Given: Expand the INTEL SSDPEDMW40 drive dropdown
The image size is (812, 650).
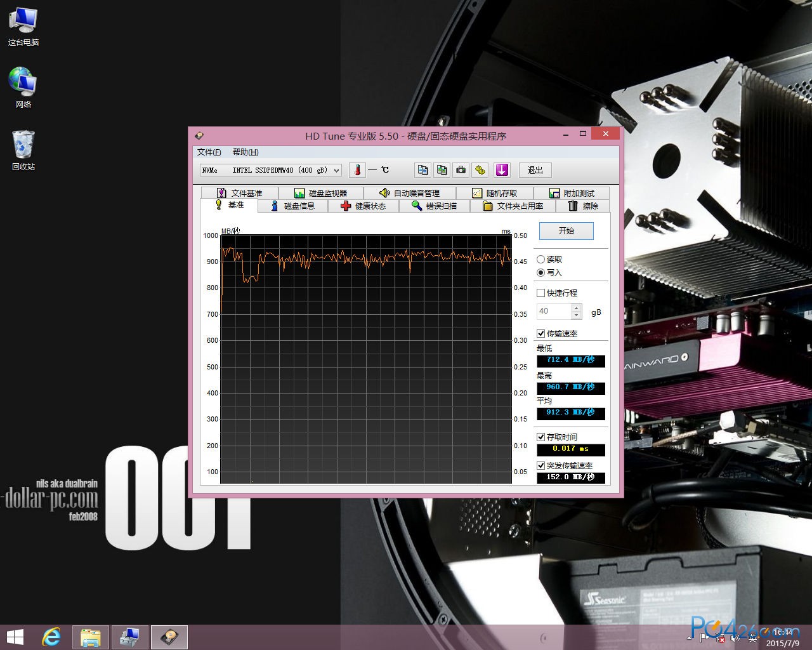Looking at the screenshot, I should pyautogui.click(x=336, y=170).
